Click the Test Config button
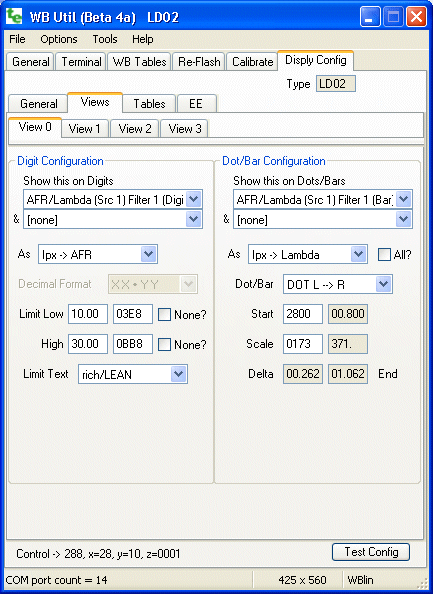Viewport: 433px width, 594px height. coord(371,552)
